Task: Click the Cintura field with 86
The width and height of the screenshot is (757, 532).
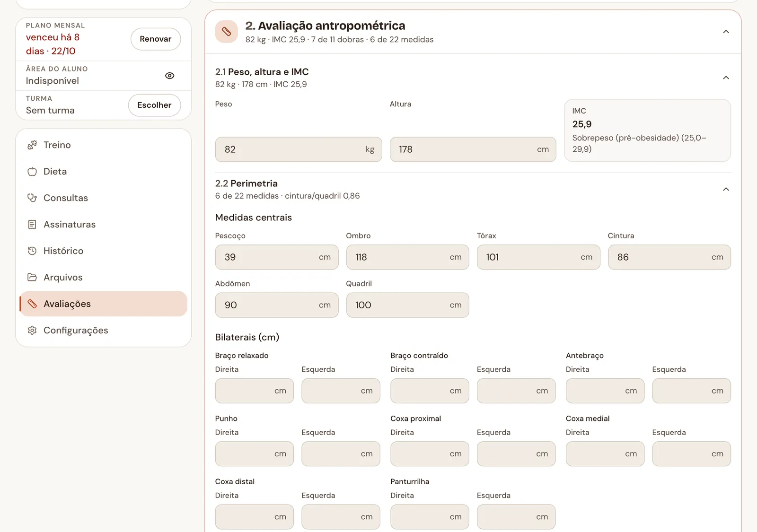Action: click(x=669, y=257)
